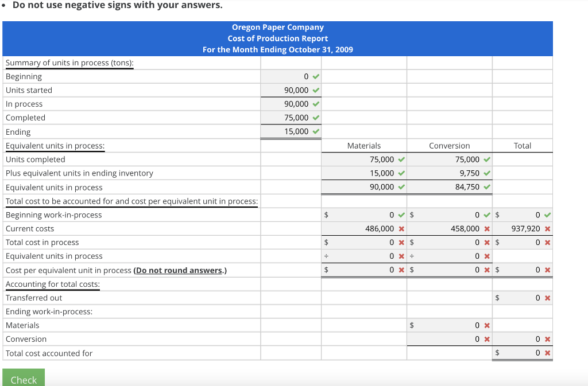Screen dimensions: 588x386
Task: Select Units completed Conversion input
Action: tap(449, 159)
